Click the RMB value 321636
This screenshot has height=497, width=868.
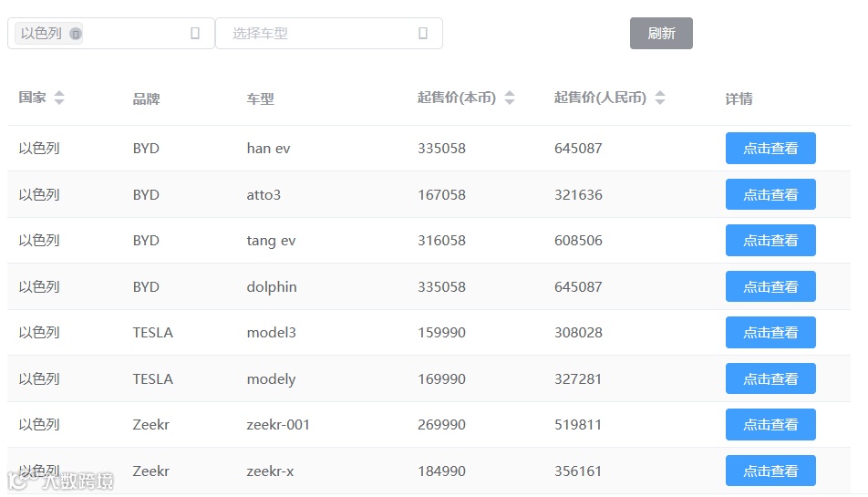coord(578,195)
